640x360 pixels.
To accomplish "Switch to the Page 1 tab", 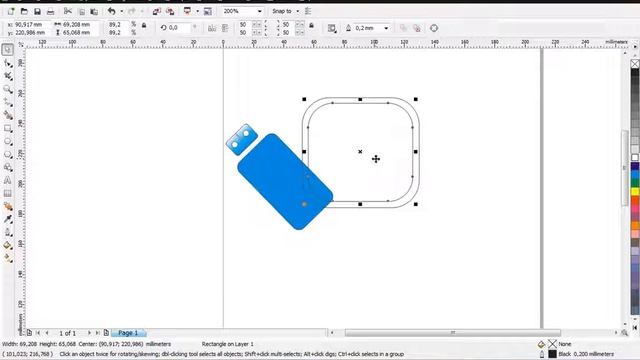I will coord(128,333).
